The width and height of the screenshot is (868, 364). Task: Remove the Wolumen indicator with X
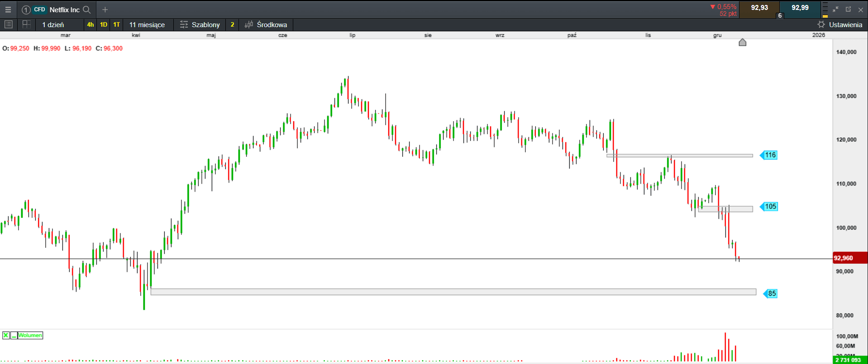[x=6, y=335]
